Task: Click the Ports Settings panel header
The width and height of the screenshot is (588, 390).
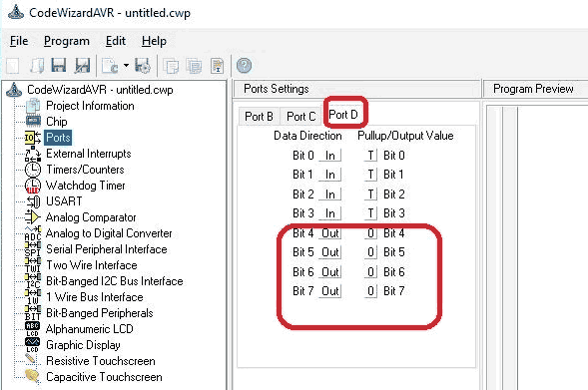Action: pyautogui.click(x=356, y=89)
